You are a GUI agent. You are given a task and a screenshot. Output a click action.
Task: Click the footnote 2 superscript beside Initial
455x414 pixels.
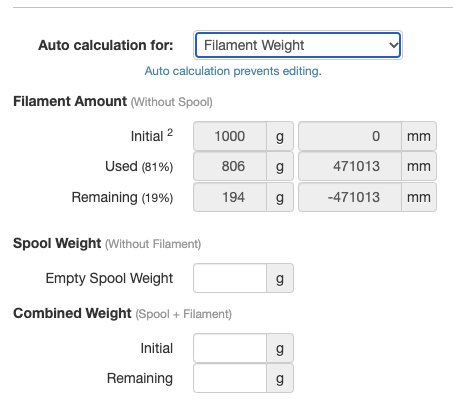pos(170,132)
